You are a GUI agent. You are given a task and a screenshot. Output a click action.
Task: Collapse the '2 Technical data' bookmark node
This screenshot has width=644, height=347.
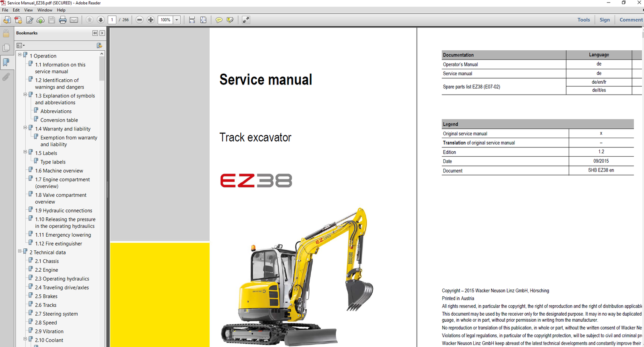(x=20, y=251)
